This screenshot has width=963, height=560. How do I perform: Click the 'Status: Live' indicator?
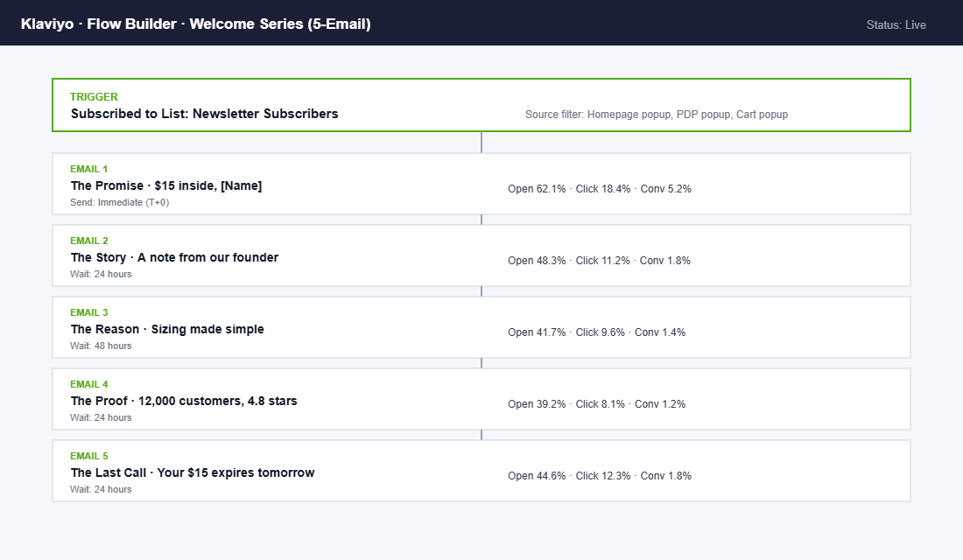[896, 25]
